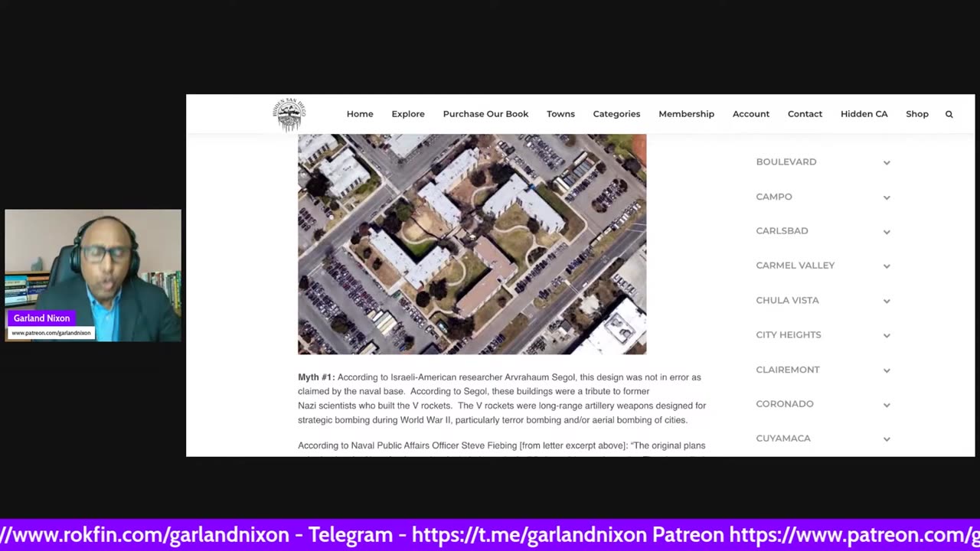Select the CLAIREMONT town label

pos(788,370)
